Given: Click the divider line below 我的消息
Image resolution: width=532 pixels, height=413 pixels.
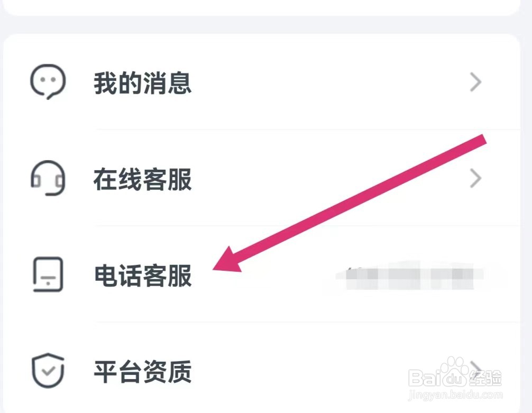Looking at the screenshot, I should point(307,130).
